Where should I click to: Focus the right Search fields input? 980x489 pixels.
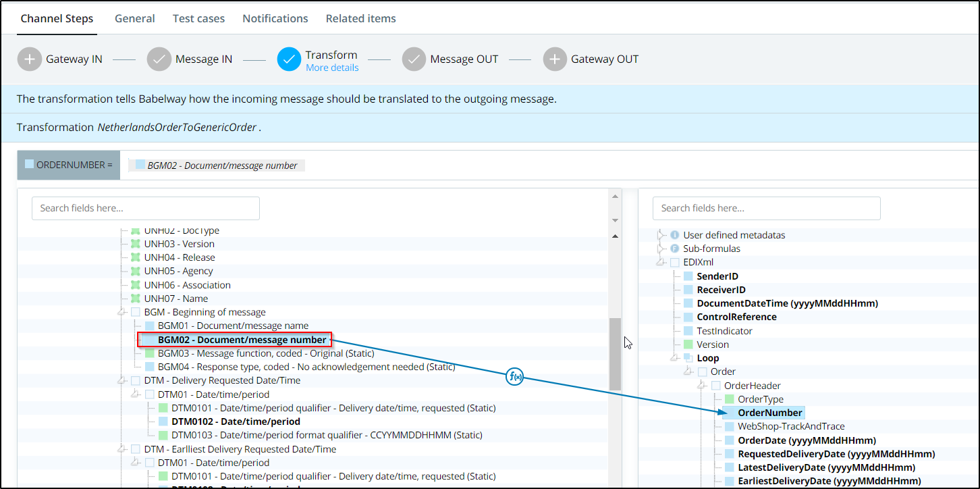pyautogui.click(x=767, y=208)
